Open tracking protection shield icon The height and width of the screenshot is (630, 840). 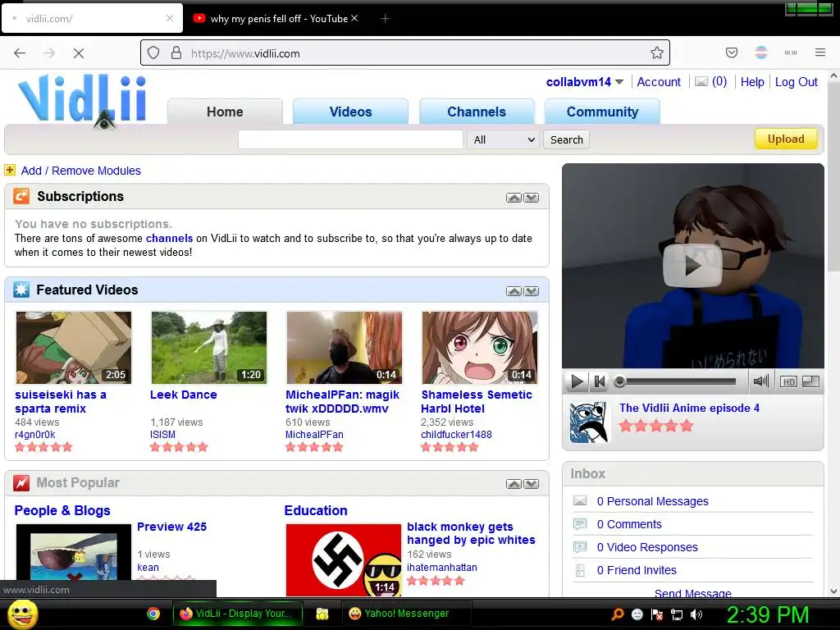tap(153, 53)
